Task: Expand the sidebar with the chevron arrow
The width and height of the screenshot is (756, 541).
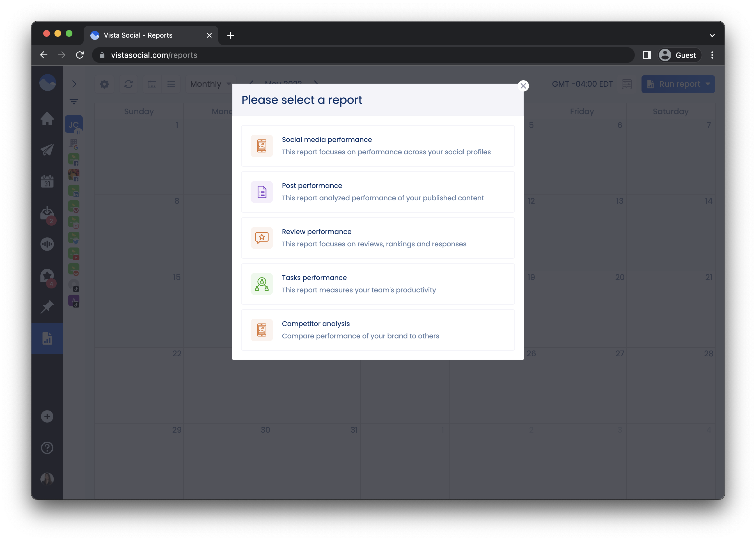Action: (74, 84)
